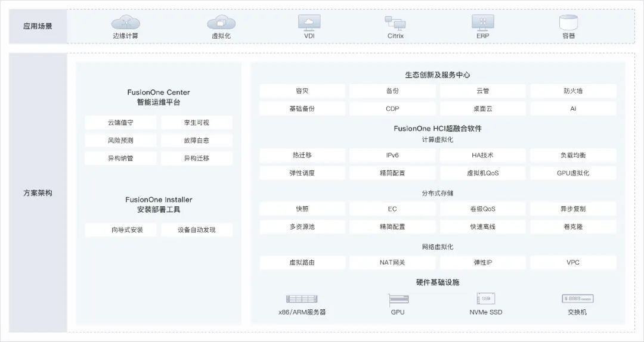The image size is (644, 342).
Task: Select the 向导式安装 box
Action: click(x=120, y=230)
